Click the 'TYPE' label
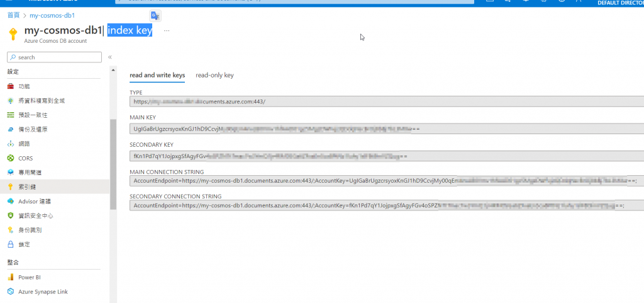This screenshot has width=644, height=303. (136, 93)
